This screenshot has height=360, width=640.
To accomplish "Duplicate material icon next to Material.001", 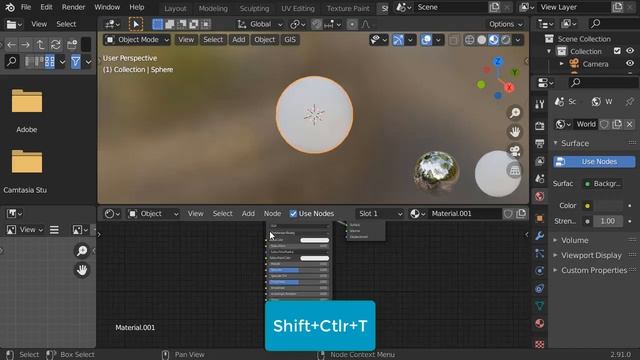I will (521, 213).
